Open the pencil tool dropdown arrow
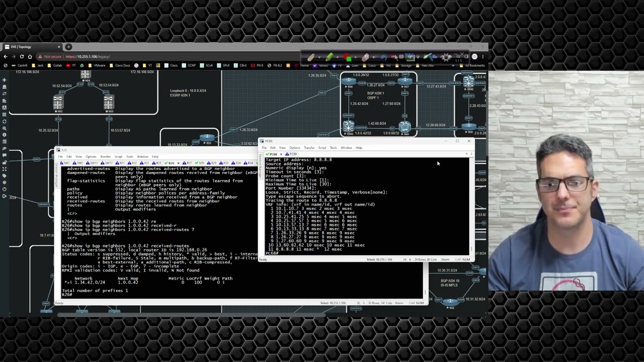The image size is (644, 362). 319,57
